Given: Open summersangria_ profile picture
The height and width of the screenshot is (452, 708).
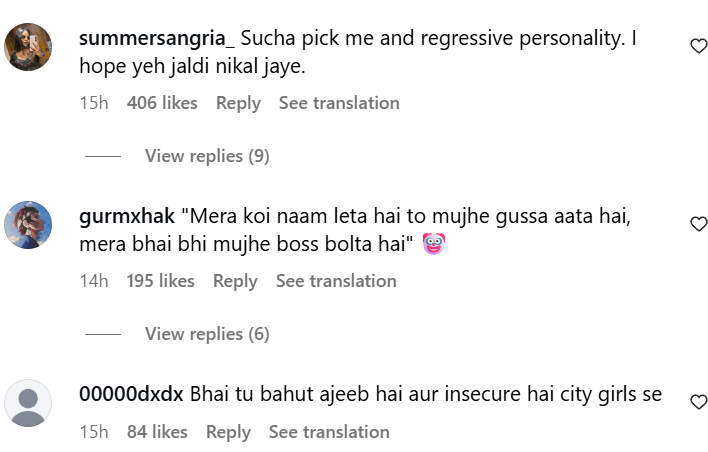Looking at the screenshot, I should coord(28,46).
